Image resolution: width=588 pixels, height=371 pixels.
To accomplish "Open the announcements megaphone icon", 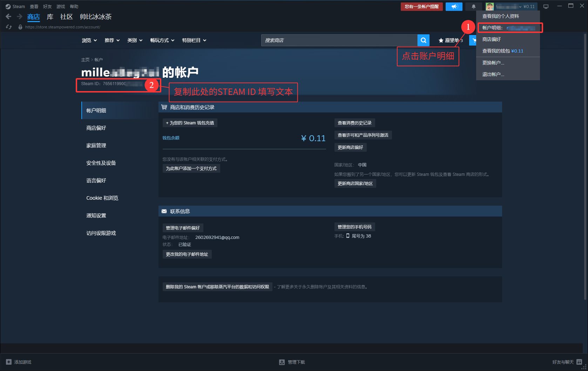I will [x=454, y=7].
